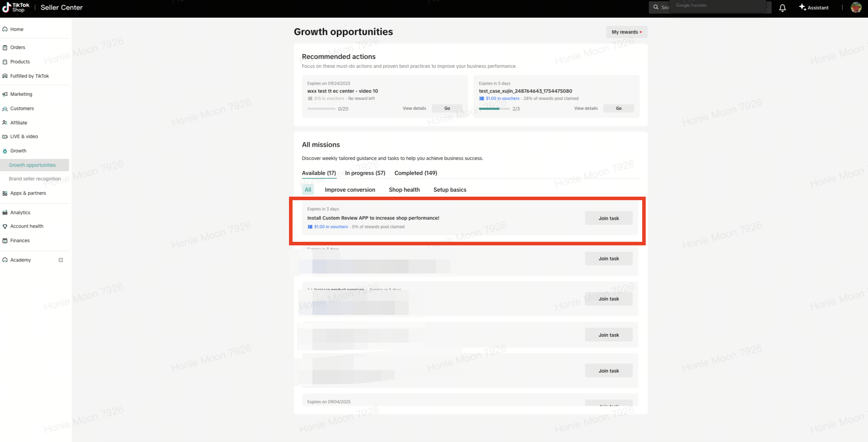Expand the LIVE & video menu
868x442 pixels.
coord(24,137)
